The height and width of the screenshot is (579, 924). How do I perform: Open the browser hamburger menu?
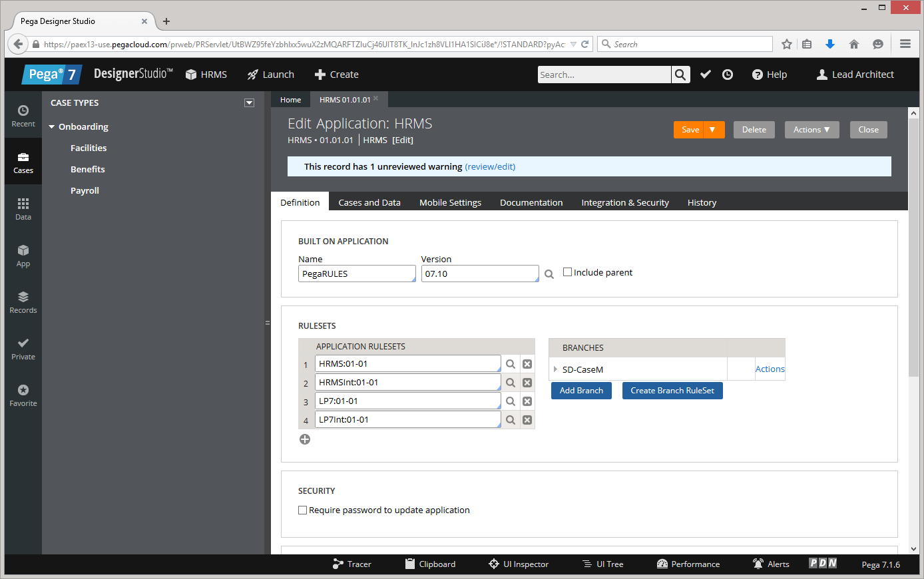pos(905,44)
